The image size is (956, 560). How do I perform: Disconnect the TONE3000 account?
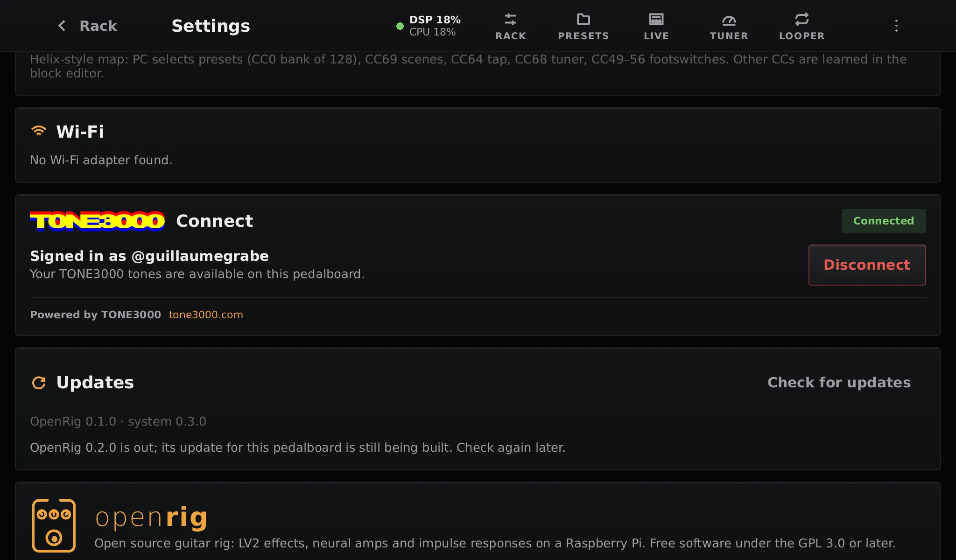[867, 265]
